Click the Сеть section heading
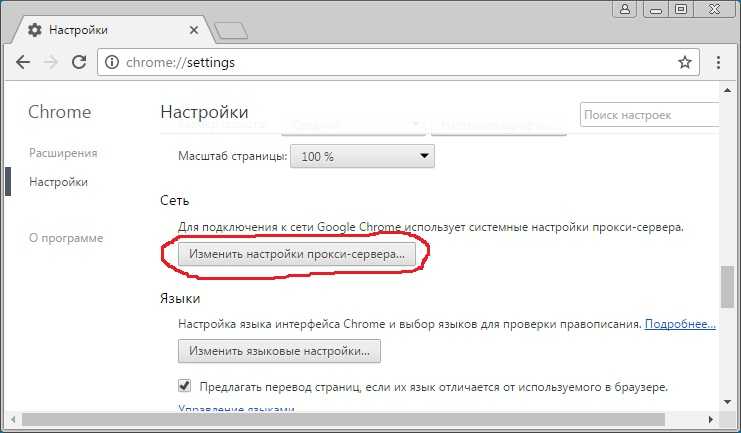This screenshot has height=433, width=741. click(x=174, y=200)
